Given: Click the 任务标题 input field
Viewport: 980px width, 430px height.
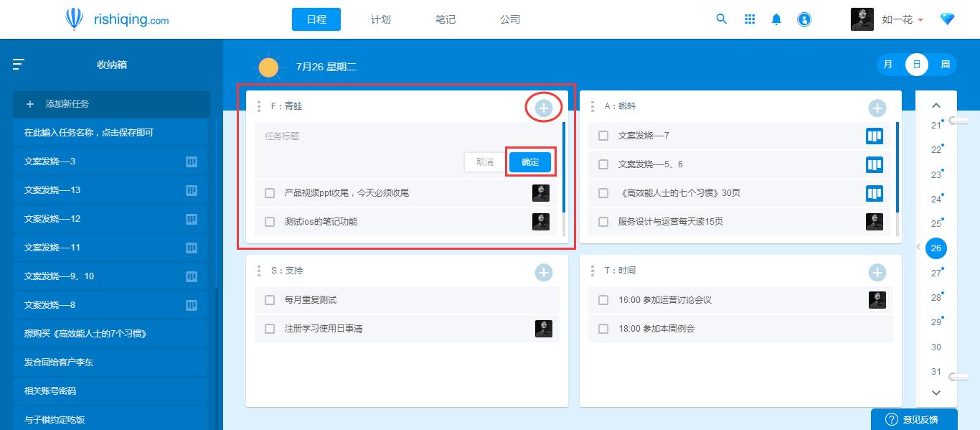Looking at the screenshot, I should pos(405,136).
